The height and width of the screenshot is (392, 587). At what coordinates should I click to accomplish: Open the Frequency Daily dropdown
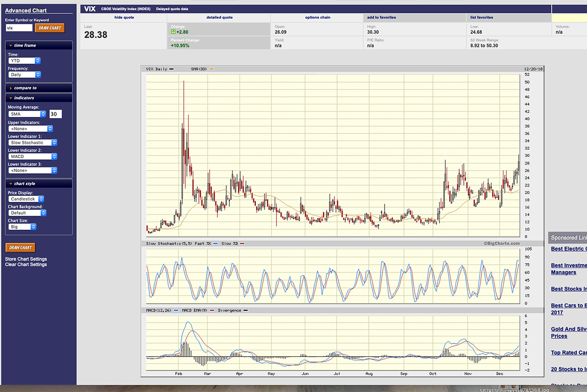pyautogui.click(x=24, y=75)
